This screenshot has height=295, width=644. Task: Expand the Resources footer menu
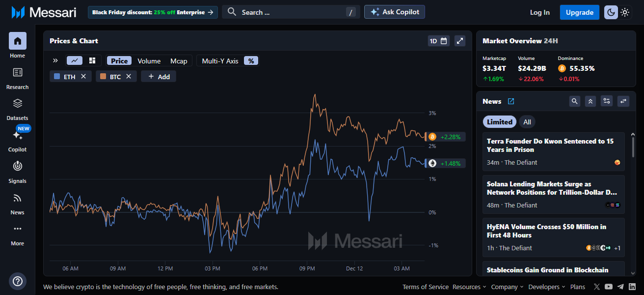point(469,287)
